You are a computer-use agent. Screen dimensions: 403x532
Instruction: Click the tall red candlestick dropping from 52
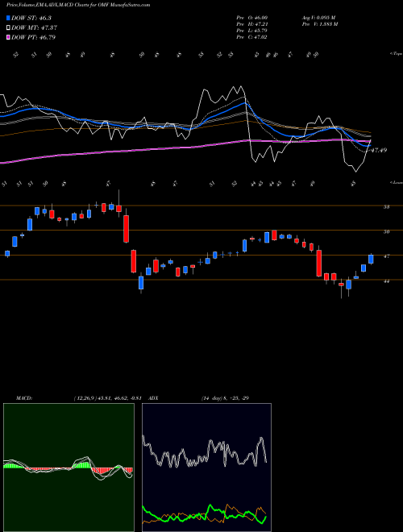(x=127, y=228)
